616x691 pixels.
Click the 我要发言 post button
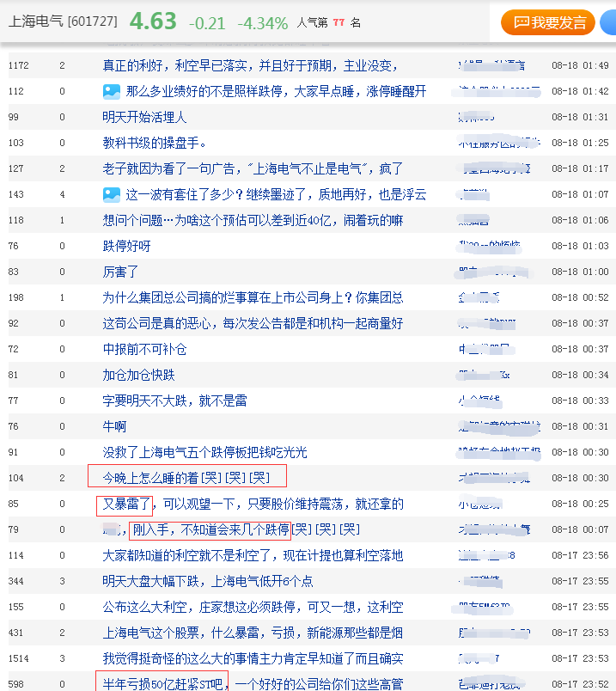(x=548, y=22)
